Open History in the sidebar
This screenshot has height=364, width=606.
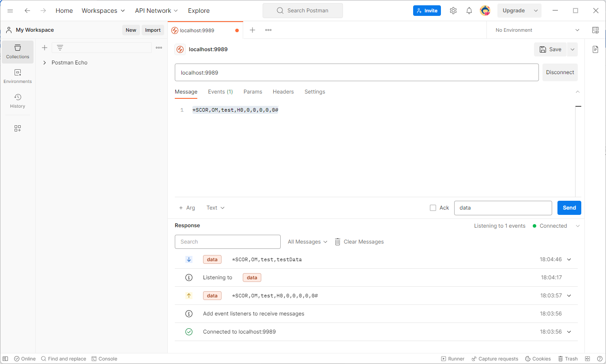[18, 101]
